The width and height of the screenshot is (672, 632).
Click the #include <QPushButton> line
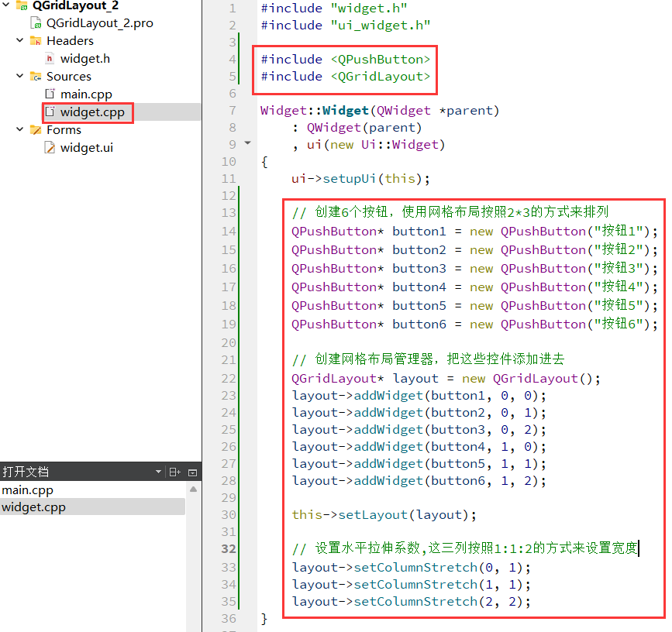(x=346, y=59)
